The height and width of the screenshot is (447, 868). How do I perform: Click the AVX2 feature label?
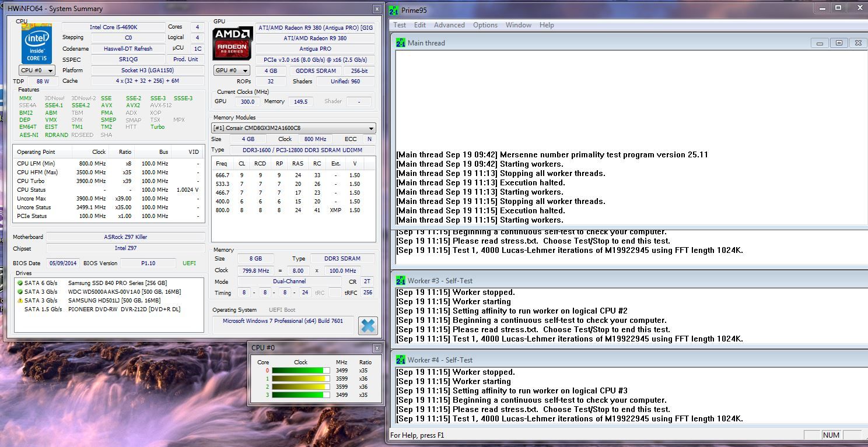point(133,105)
